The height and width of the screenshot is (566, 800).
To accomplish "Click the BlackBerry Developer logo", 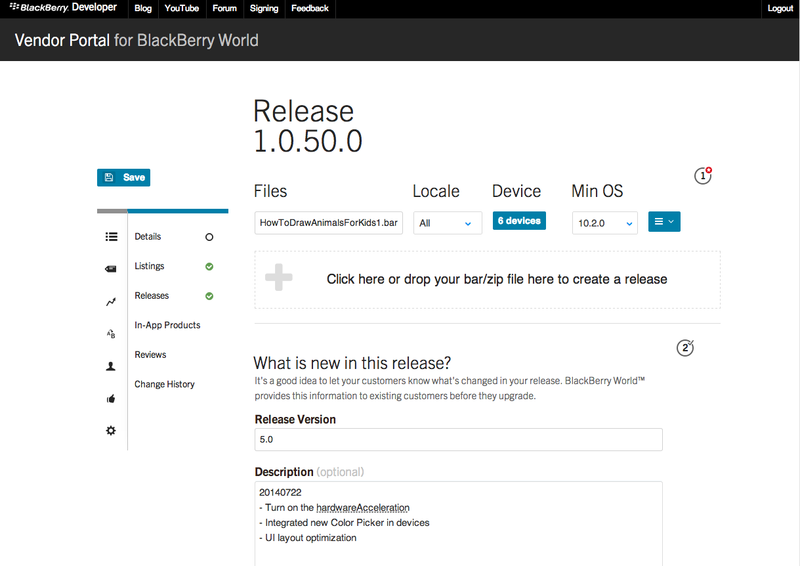I will (x=63, y=8).
